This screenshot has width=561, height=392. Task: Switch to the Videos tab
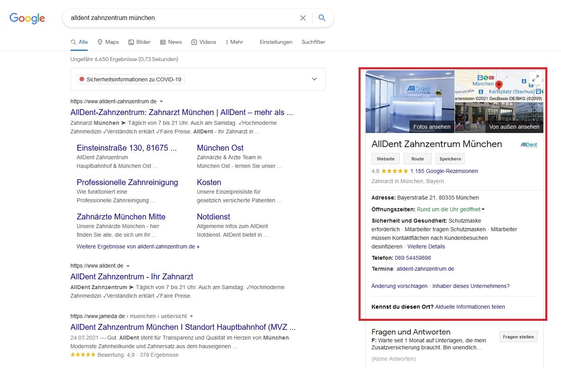204,42
